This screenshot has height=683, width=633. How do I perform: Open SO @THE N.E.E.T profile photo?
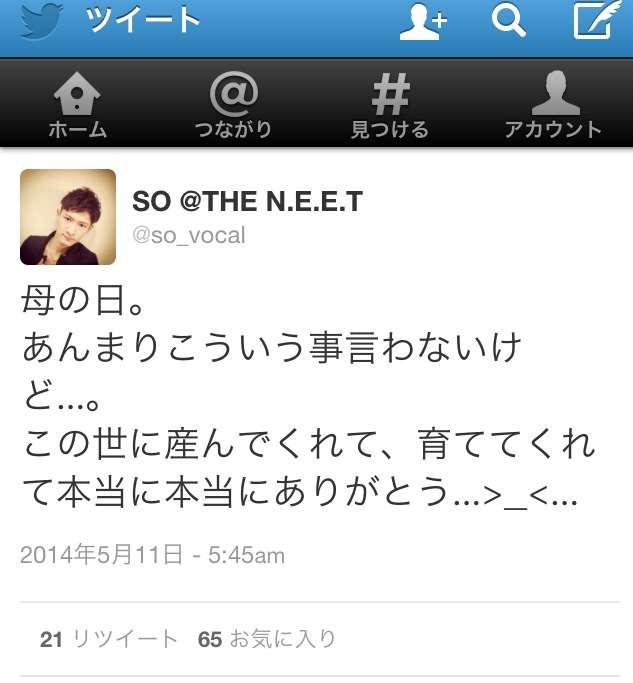click(x=68, y=217)
